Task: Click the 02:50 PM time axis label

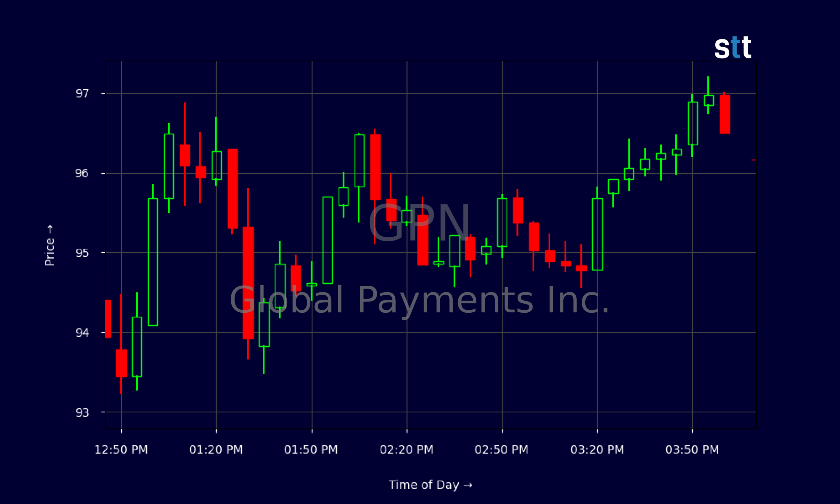Action: click(502, 450)
